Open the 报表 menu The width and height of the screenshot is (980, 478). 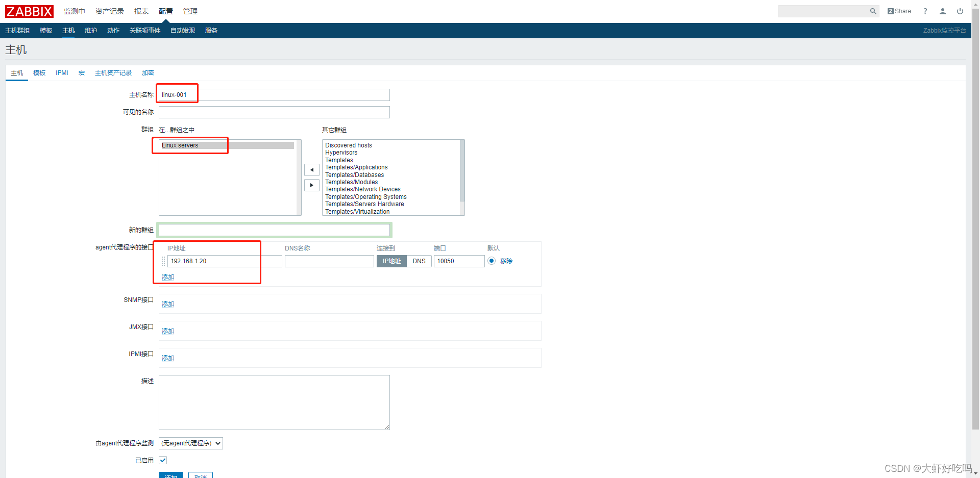(x=141, y=11)
